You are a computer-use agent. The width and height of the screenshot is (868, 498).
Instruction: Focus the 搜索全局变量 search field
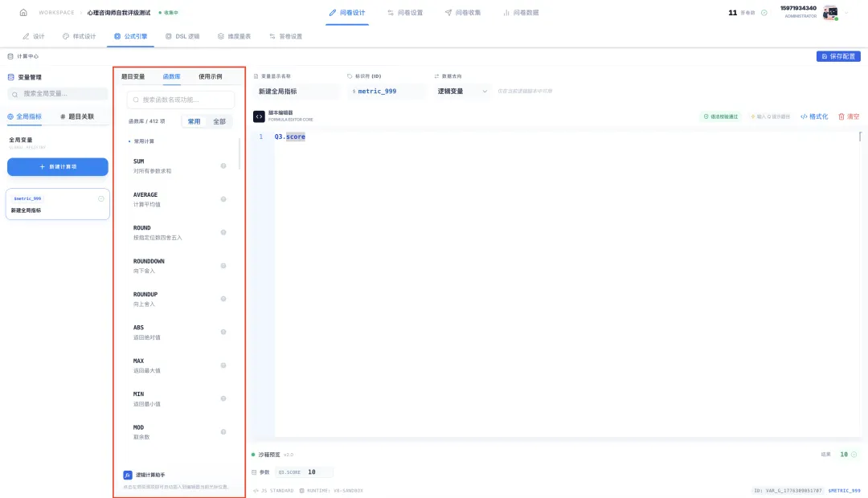point(58,93)
